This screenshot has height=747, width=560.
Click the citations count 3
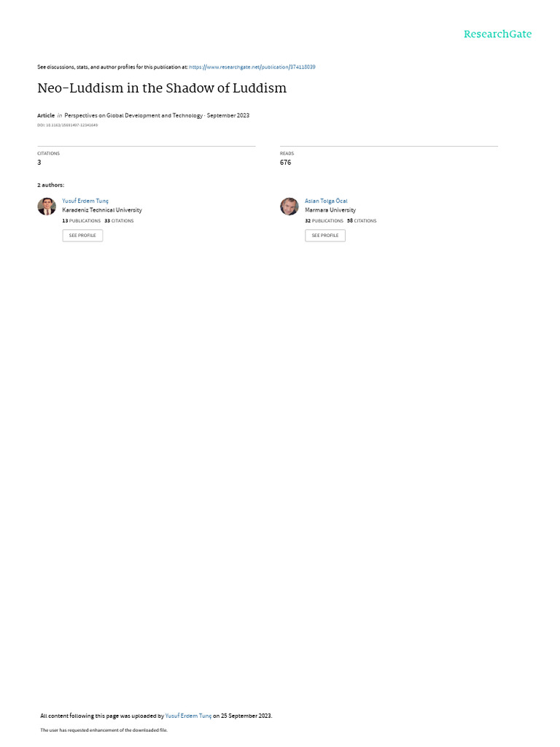click(39, 163)
